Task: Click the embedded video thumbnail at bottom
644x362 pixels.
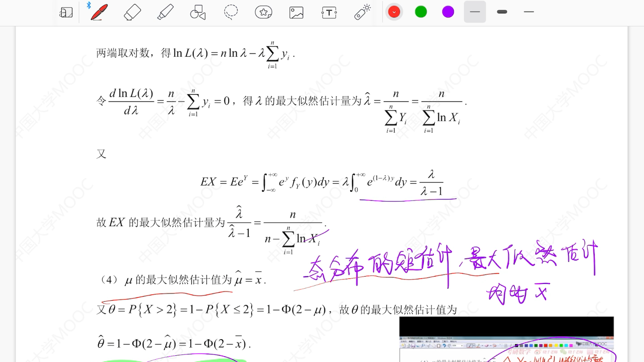Action: pyautogui.click(x=506, y=339)
